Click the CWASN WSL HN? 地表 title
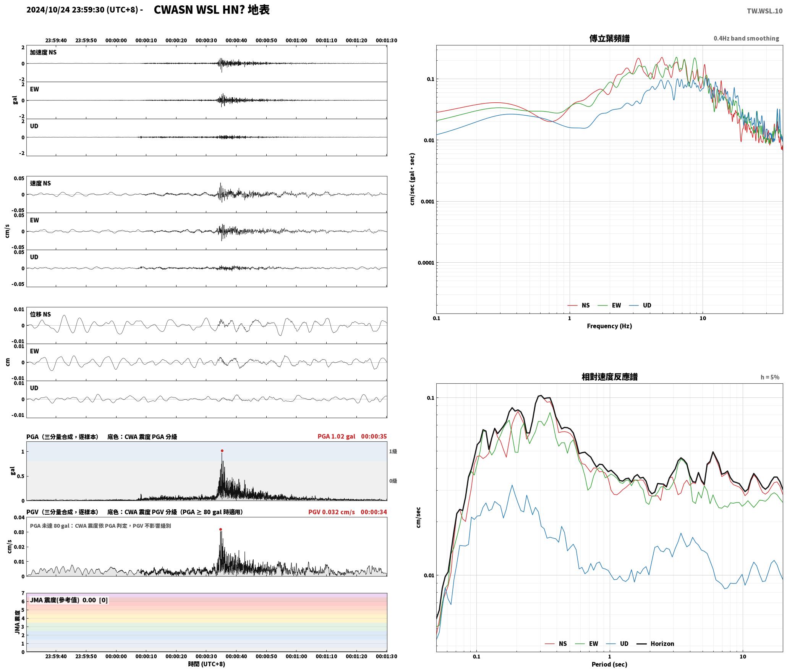The height and width of the screenshot is (672, 787). point(212,10)
